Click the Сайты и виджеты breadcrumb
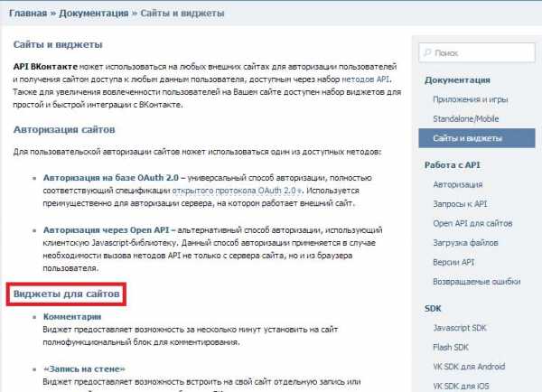 [182, 14]
